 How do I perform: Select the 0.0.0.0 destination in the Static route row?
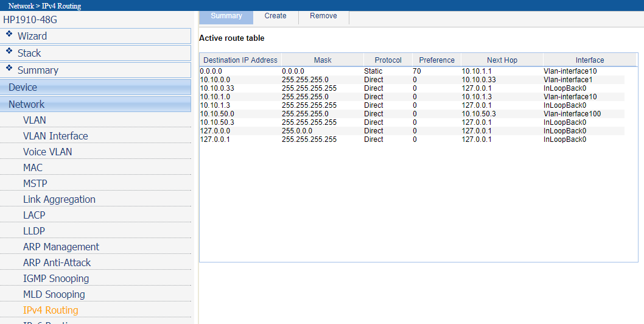pos(211,71)
